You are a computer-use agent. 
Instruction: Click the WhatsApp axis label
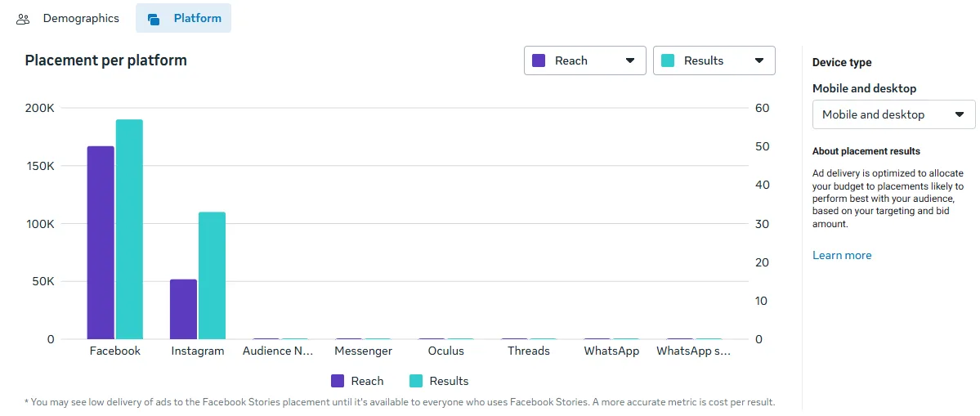[612, 351]
